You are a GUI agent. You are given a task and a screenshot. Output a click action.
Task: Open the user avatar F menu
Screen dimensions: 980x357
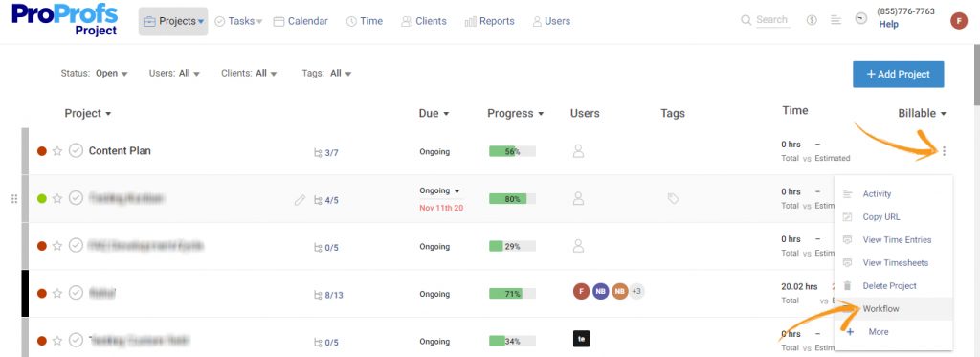[959, 21]
